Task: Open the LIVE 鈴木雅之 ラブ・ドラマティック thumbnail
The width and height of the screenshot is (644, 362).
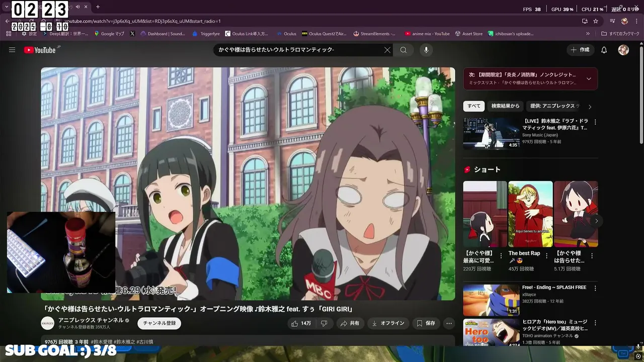Action: (x=491, y=133)
